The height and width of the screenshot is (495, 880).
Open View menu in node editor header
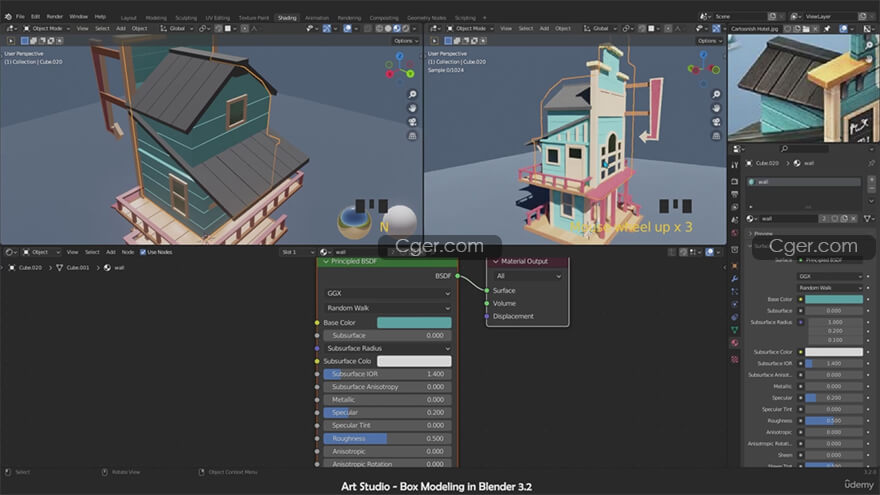(x=72, y=252)
